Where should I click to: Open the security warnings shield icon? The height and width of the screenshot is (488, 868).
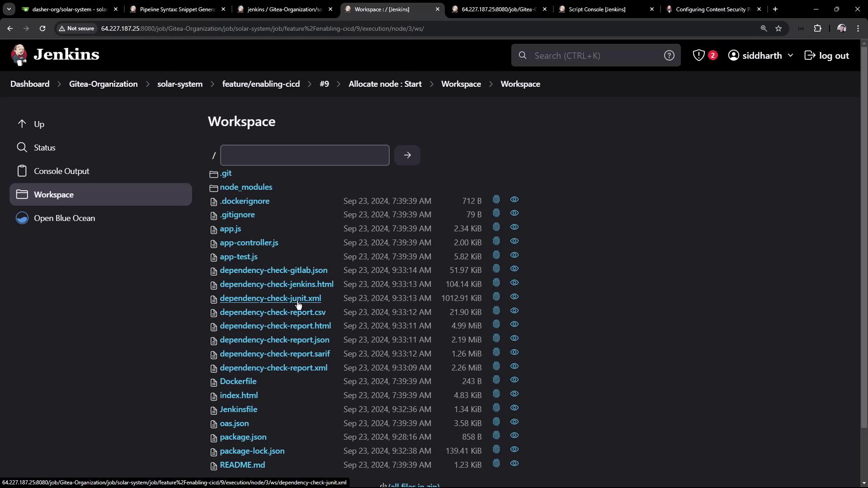click(699, 56)
